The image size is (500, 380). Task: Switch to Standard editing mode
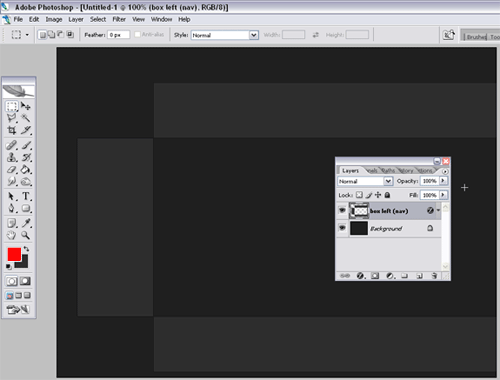tap(12, 281)
